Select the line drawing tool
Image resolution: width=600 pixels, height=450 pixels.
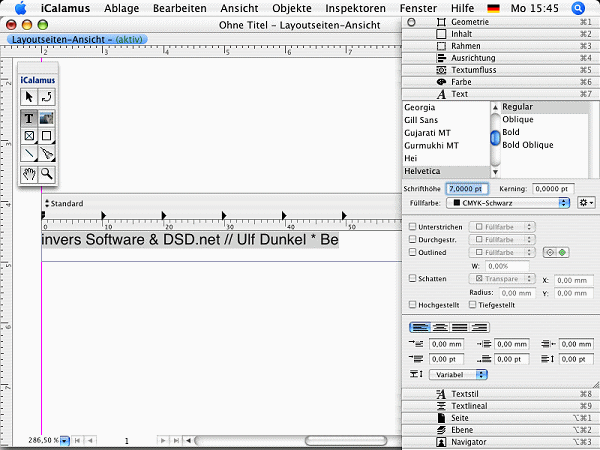[29, 153]
